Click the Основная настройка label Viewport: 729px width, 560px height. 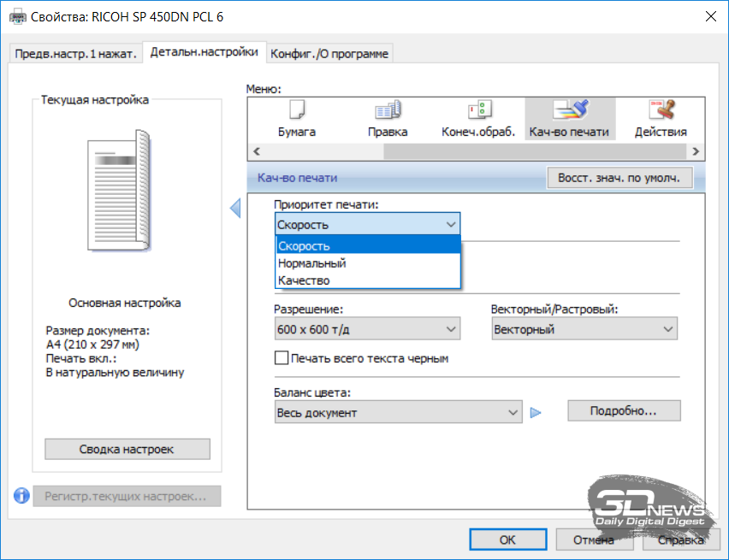tap(125, 303)
